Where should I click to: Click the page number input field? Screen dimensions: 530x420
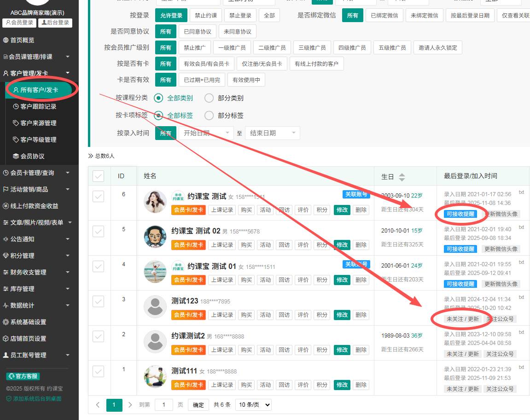[x=163, y=405]
